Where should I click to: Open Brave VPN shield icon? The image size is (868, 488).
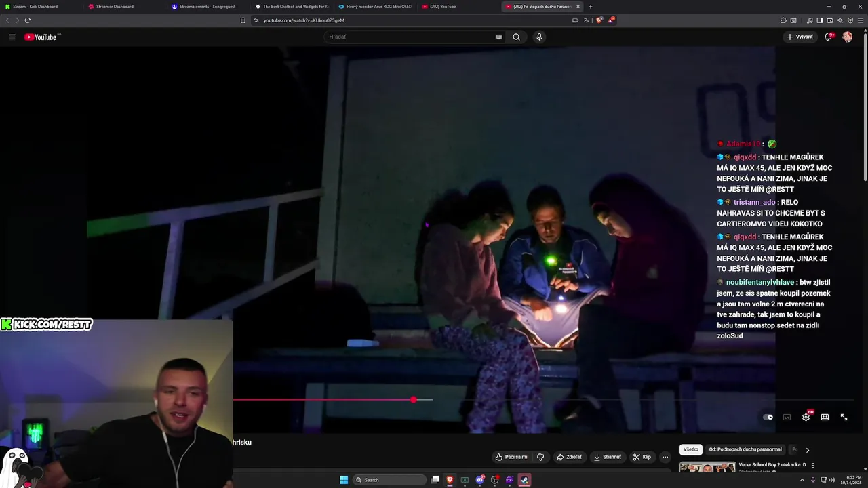pos(850,20)
